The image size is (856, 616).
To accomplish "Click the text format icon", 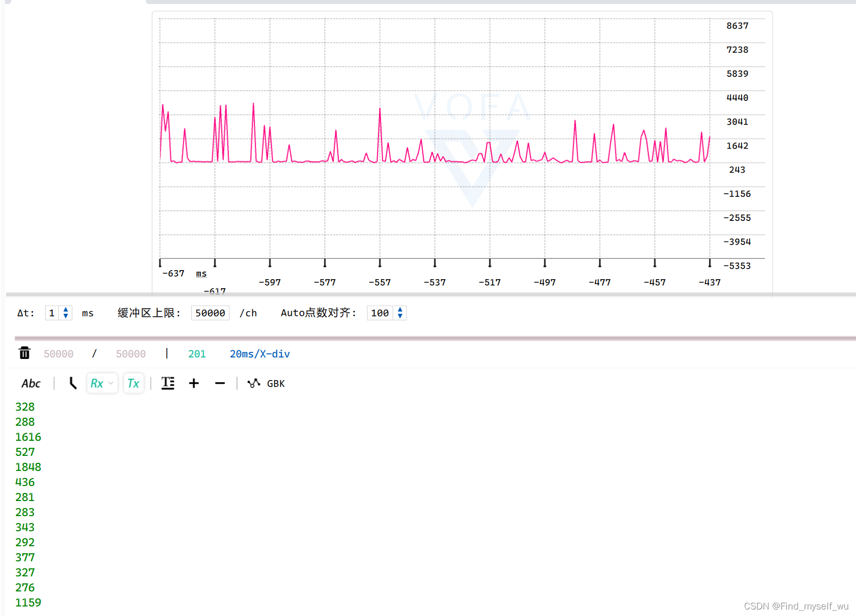I will pyautogui.click(x=168, y=384).
